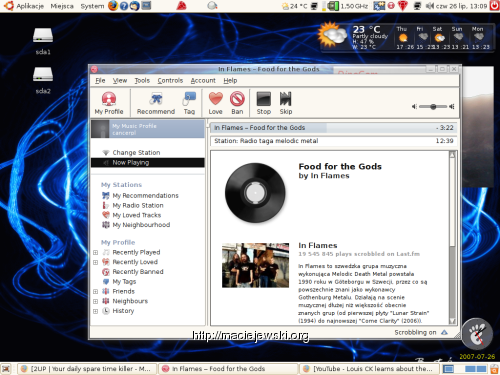Image resolution: width=500 pixels, height=375 pixels.
Task: Click the CPU frequency 1,50 GHz applet
Action: point(348,6)
